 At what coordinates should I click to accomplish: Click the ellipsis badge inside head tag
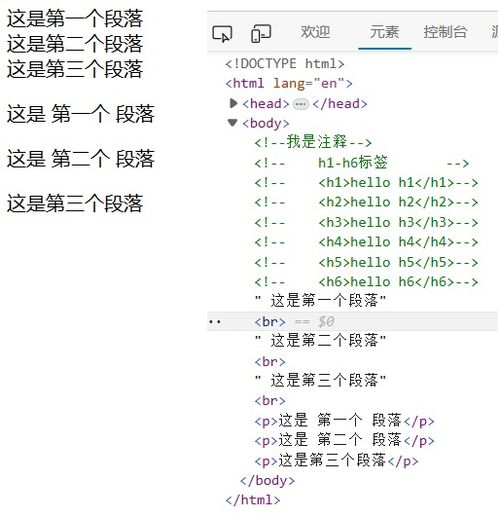coord(300,104)
